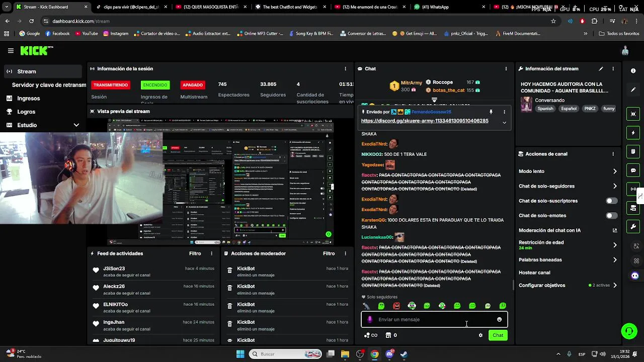The width and height of the screenshot is (644, 362).
Task: Open Restricción de edad options arrow
Action: (x=614, y=245)
